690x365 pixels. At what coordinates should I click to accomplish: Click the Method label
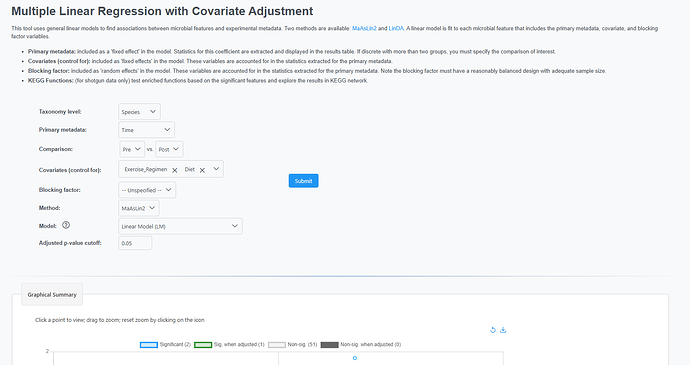[49, 208]
